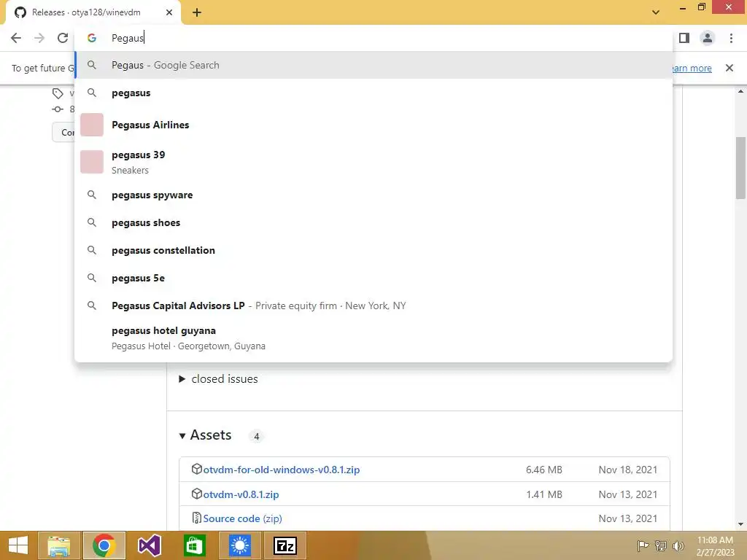Click the Google icon in address bar
The height and width of the screenshot is (560, 747).
tap(92, 38)
